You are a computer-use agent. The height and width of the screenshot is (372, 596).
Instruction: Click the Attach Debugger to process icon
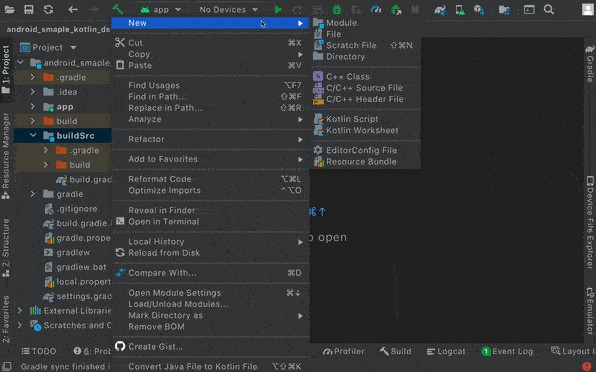pos(396,9)
